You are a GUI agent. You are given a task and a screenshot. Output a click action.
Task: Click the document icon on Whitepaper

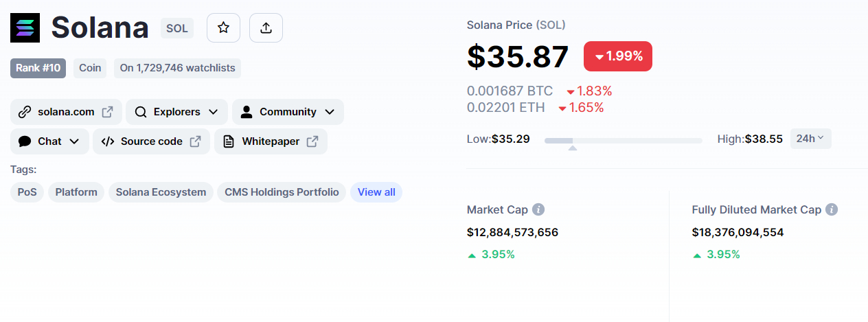pyautogui.click(x=230, y=141)
